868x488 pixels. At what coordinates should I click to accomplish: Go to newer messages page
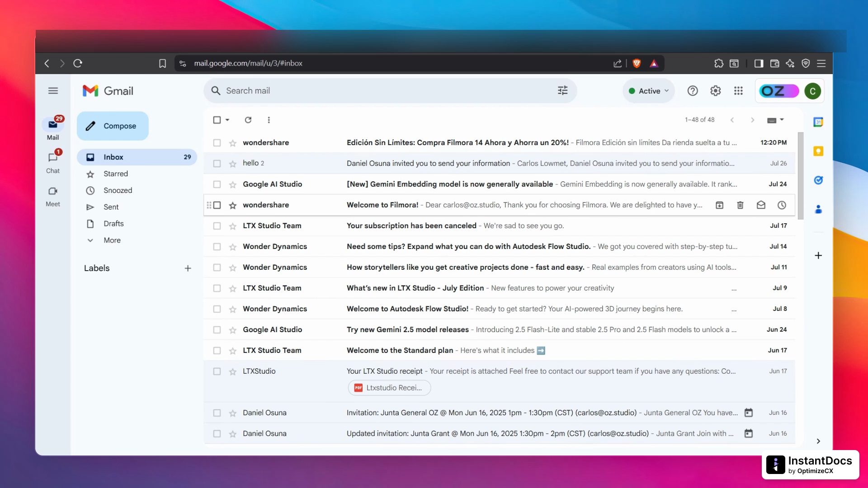coord(732,120)
